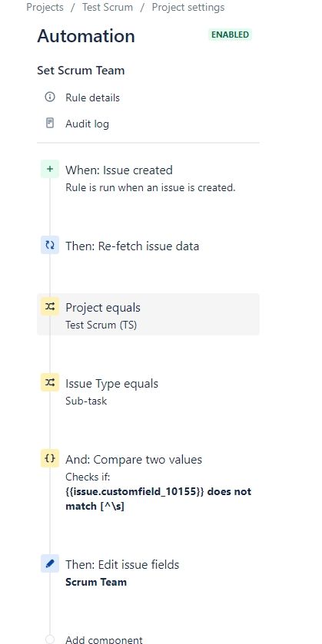
Task: Select the Project equals condition shuffle icon
Action: click(50, 306)
